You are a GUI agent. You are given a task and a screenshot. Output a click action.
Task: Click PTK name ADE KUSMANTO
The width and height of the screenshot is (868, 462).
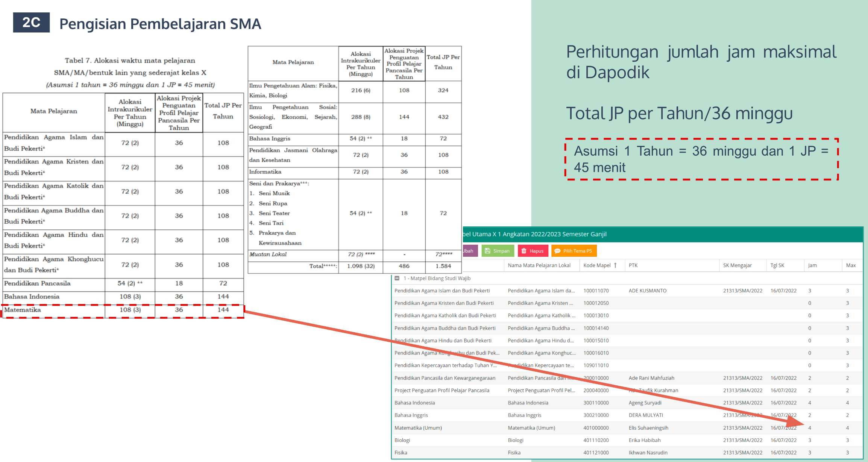647,291
